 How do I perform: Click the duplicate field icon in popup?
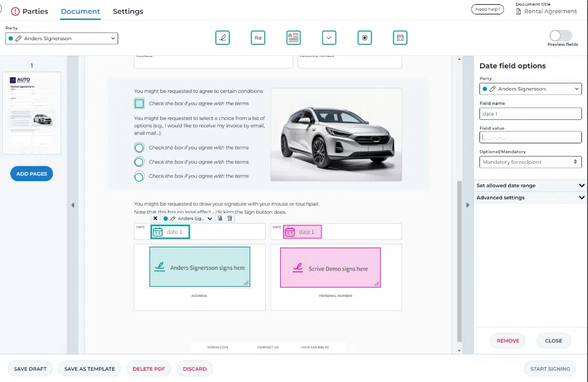point(220,218)
